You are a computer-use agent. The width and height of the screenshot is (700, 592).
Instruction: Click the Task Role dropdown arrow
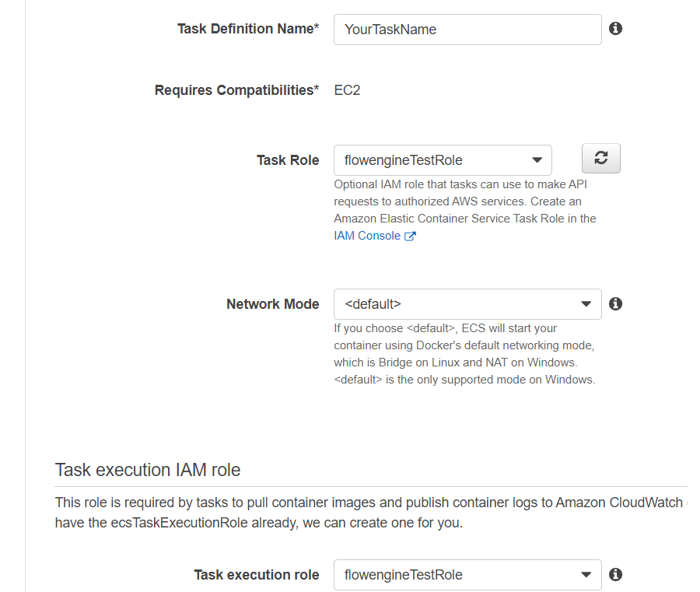537,160
